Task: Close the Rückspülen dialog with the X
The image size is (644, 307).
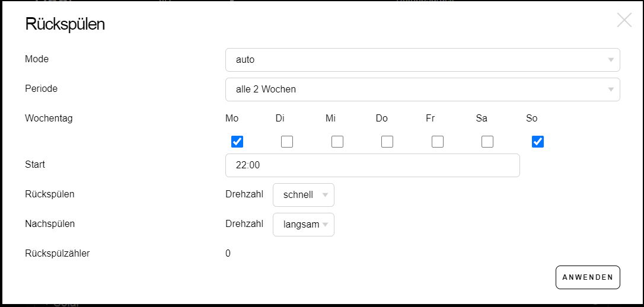Action: (624, 20)
